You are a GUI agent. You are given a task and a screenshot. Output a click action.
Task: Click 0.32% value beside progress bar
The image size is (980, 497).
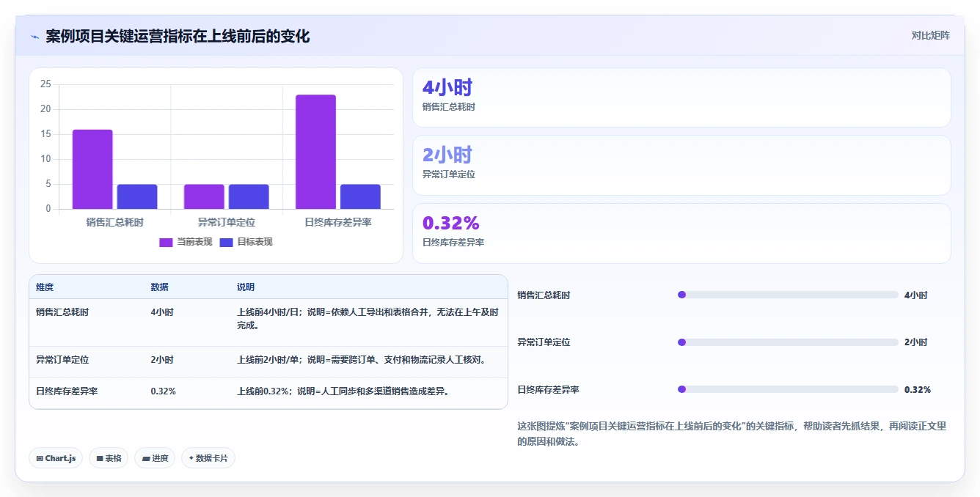point(918,390)
